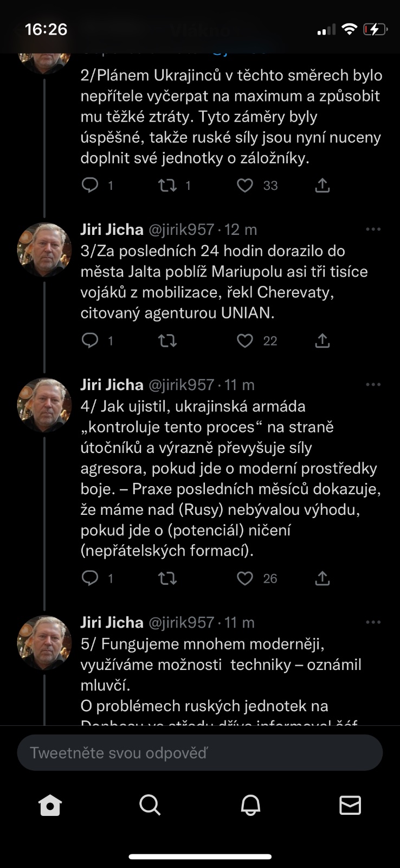This screenshot has height=868, width=400.
Task: Open @jirik957 handle on the 3/ tweet
Action: (x=182, y=229)
